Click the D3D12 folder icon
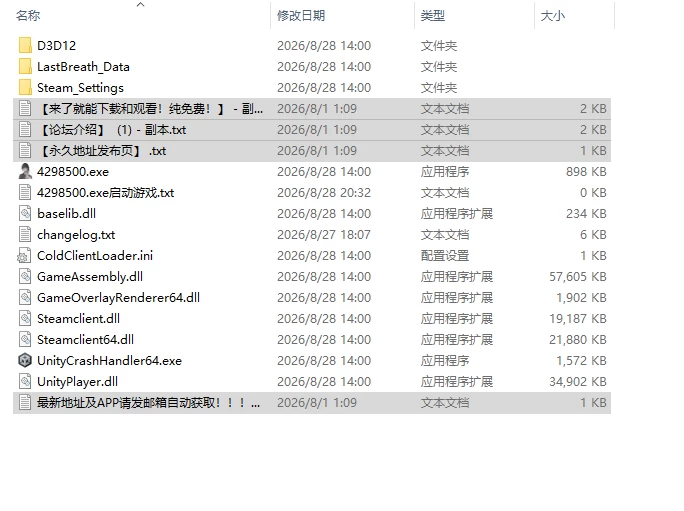 pyautogui.click(x=25, y=45)
